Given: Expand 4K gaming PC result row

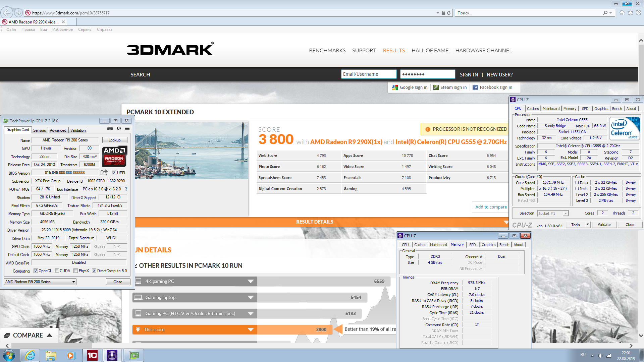Looking at the screenshot, I should coord(251,281).
